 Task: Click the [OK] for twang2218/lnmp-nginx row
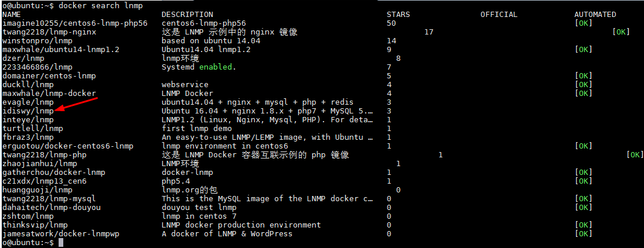[x=621, y=32]
